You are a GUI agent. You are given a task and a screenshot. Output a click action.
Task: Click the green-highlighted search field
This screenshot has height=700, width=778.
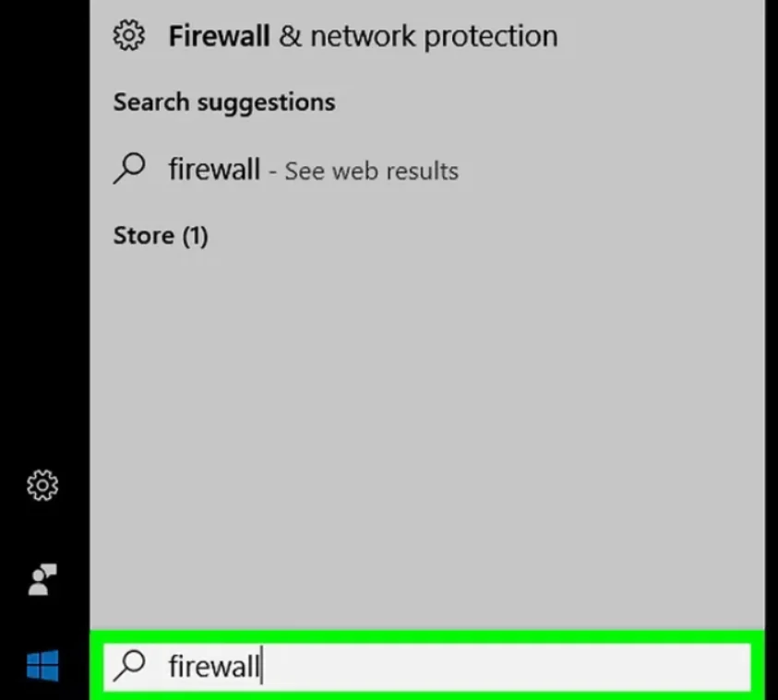point(425,666)
